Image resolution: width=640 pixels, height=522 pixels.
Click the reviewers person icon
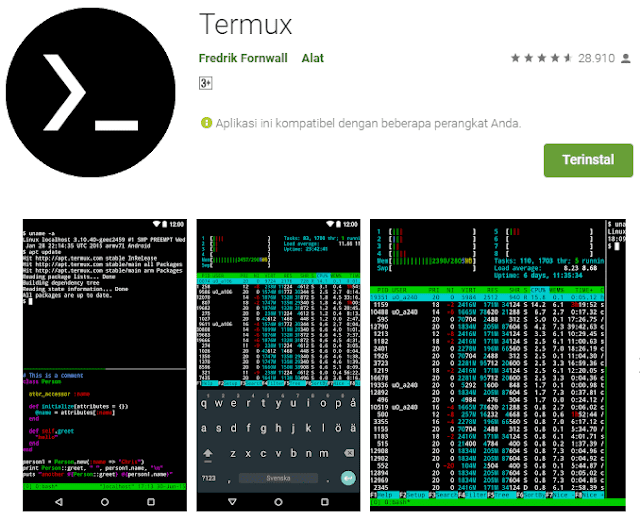[x=626, y=58]
